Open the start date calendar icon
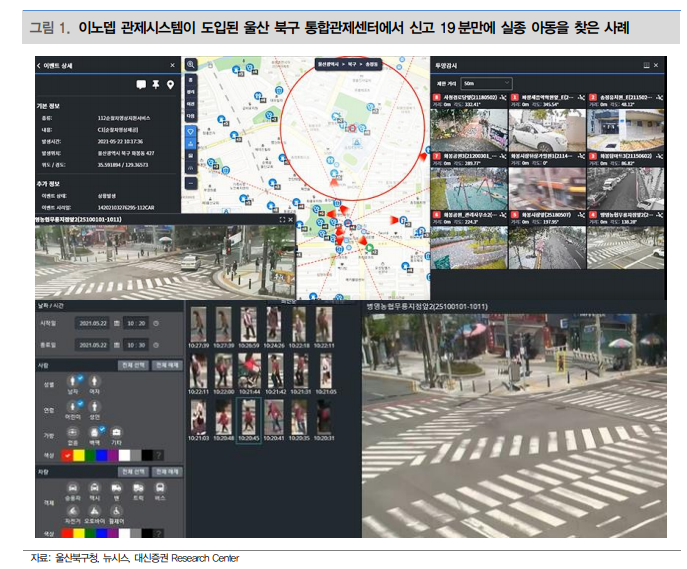Screen dimensions: 687x569 pos(116,323)
